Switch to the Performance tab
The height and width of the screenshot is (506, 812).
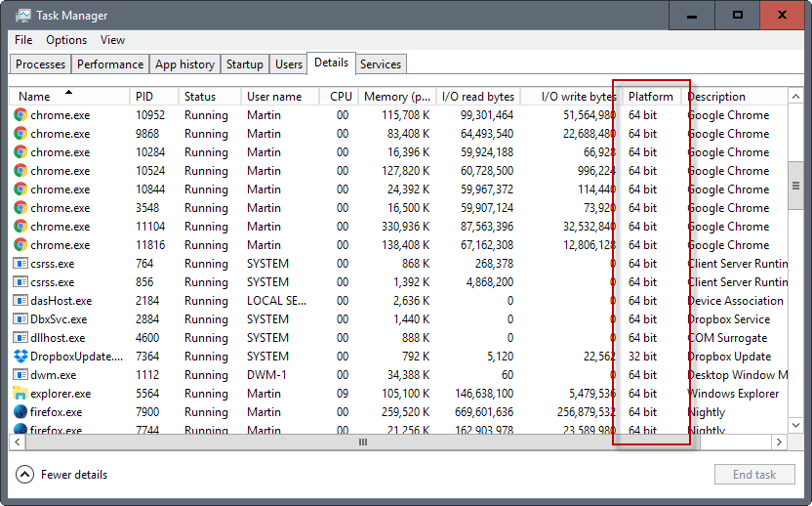click(110, 64)
